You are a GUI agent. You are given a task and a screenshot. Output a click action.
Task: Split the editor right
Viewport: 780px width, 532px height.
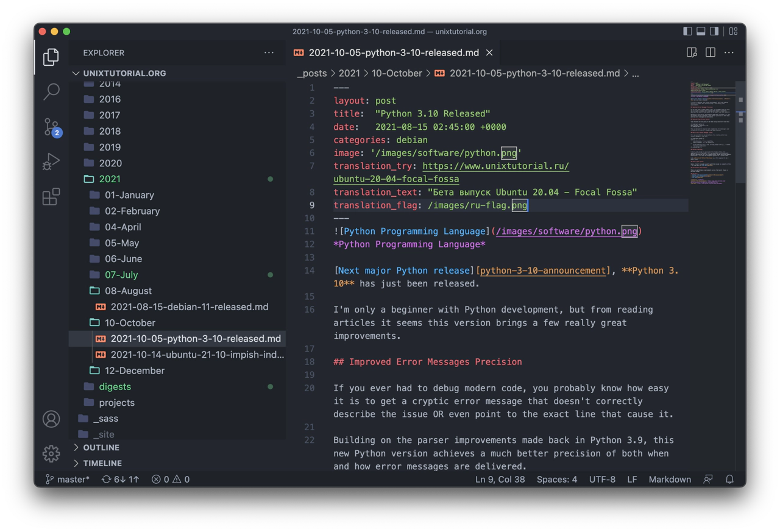711,53
